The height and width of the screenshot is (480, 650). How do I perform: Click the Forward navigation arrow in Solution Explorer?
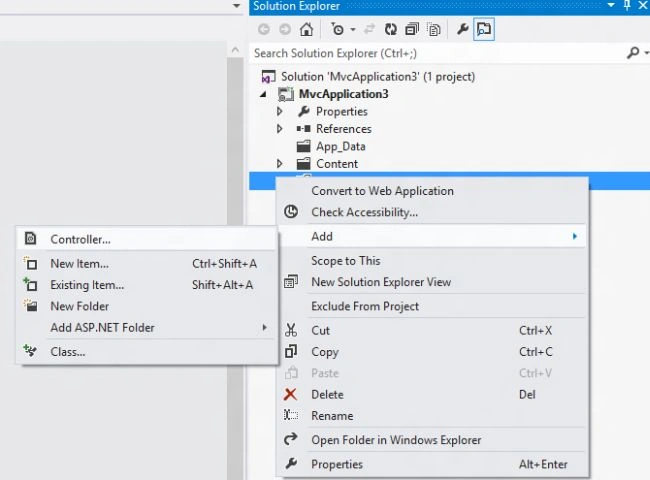coord(285,29)
